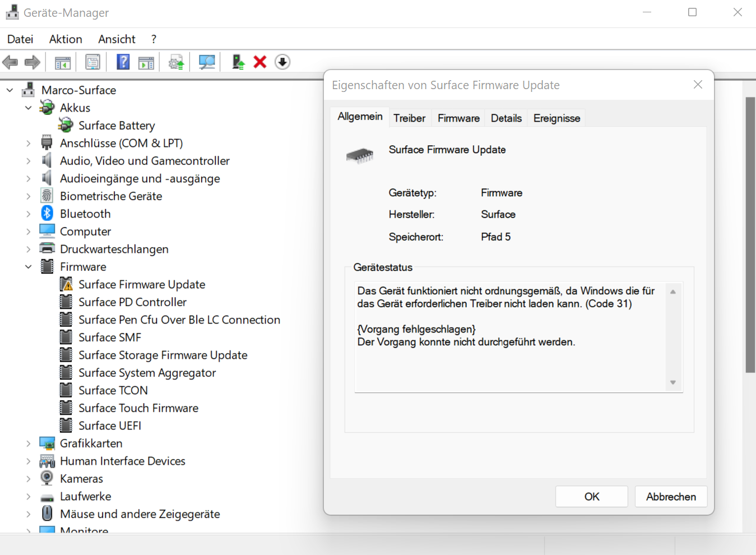Select Surface System Aggregator entry
This screenshot has height=555, width=756.
pos(147,373)
